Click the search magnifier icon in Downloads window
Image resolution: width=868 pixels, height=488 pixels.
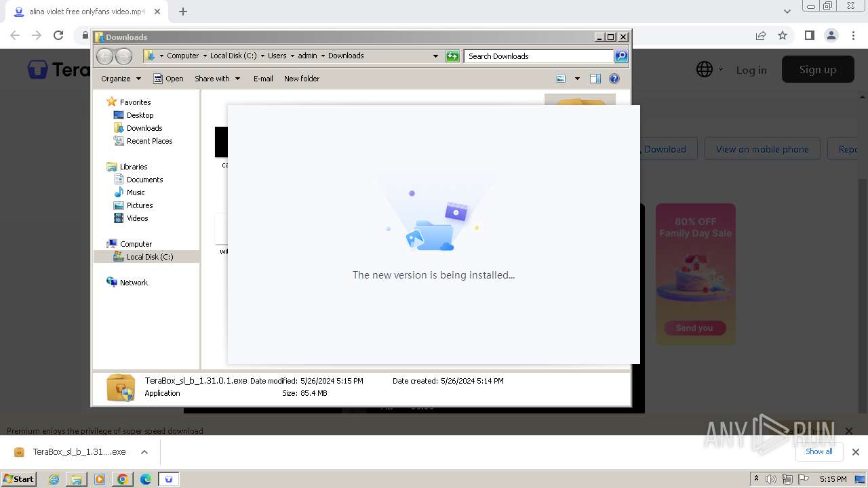click(x=621, y=56)
